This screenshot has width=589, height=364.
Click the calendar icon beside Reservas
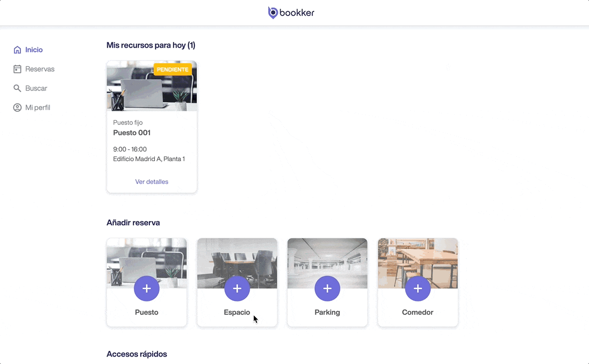point(17,69)
